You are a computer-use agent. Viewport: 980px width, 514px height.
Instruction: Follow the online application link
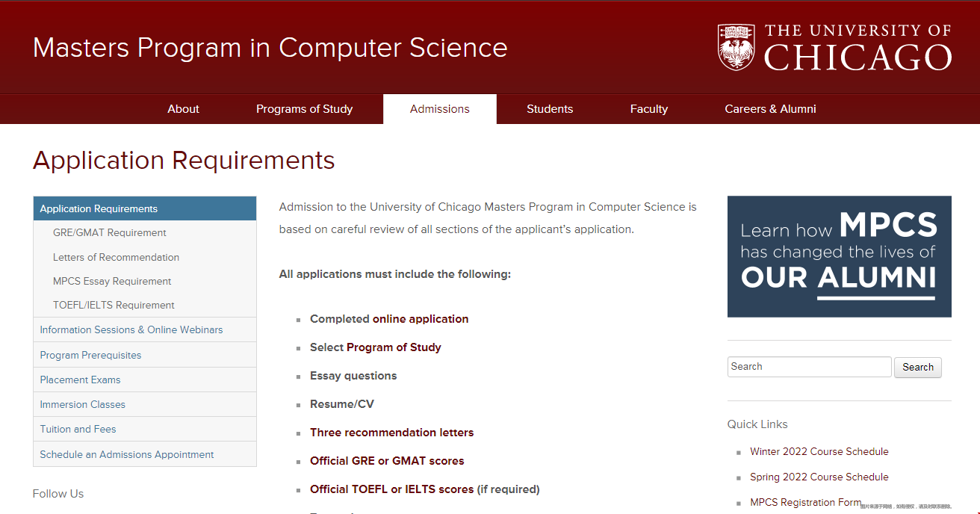pos(421,319)
